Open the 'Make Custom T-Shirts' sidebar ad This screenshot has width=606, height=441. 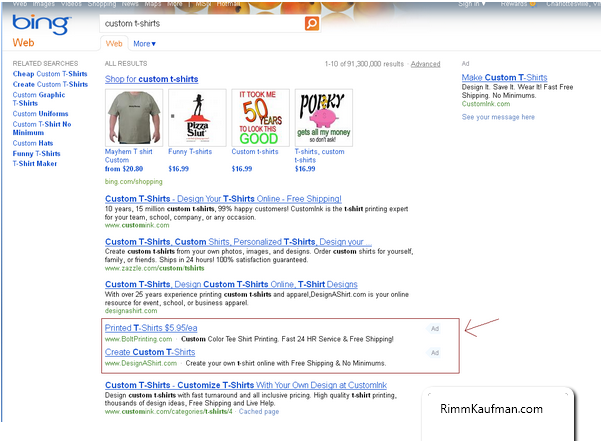[505, 78]
